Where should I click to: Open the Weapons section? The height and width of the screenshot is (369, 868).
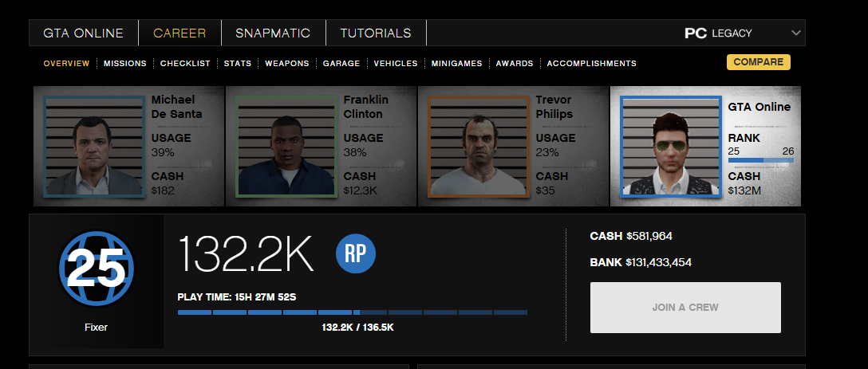pos(286,64)
